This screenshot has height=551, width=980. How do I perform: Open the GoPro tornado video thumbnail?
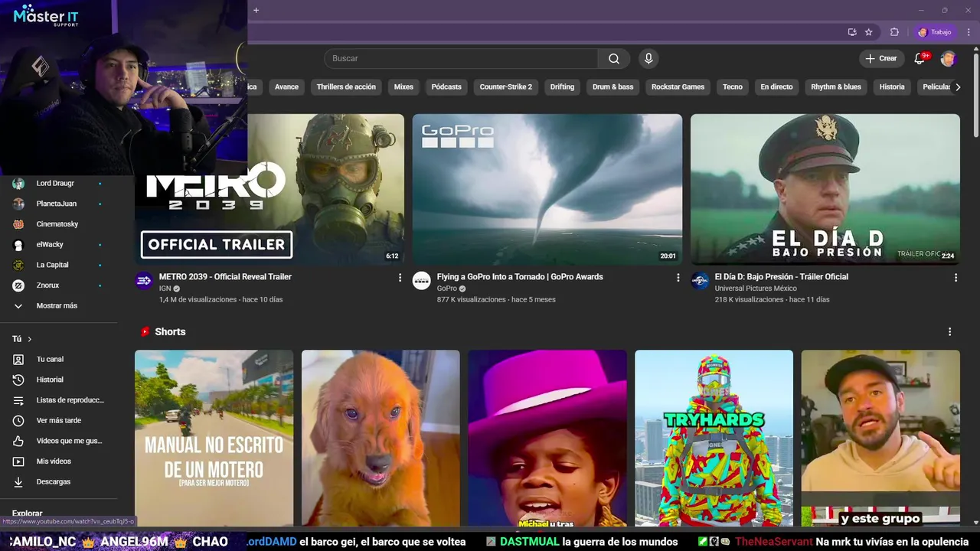(x=547, y=189)
